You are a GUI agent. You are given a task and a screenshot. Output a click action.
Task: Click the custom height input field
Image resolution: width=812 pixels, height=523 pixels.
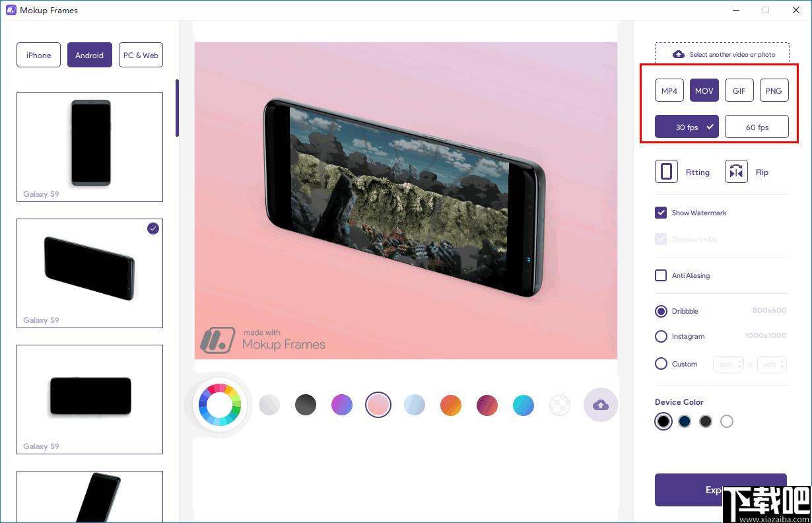[x=772, y=364]
